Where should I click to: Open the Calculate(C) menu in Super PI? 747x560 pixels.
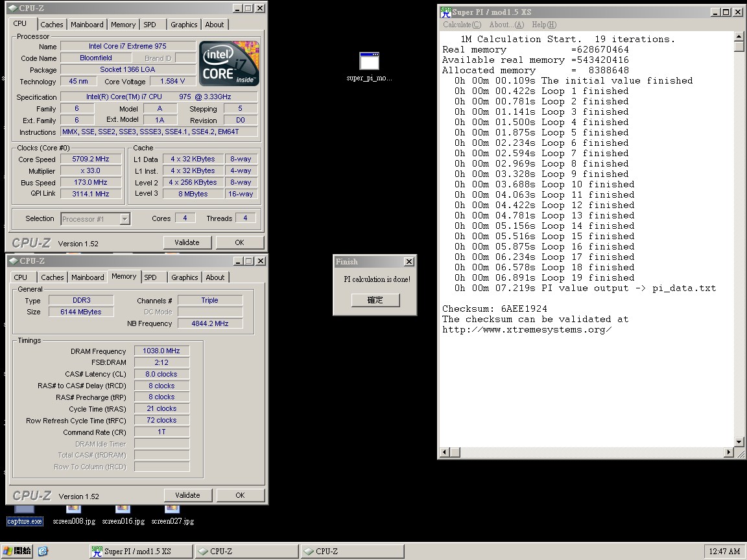pos(462,25)
